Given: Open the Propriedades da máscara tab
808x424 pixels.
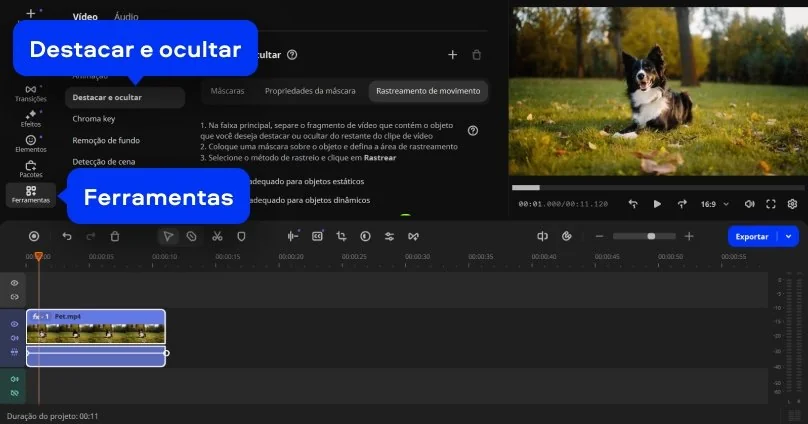Looking at the screenshot, I should pos(309,91).
